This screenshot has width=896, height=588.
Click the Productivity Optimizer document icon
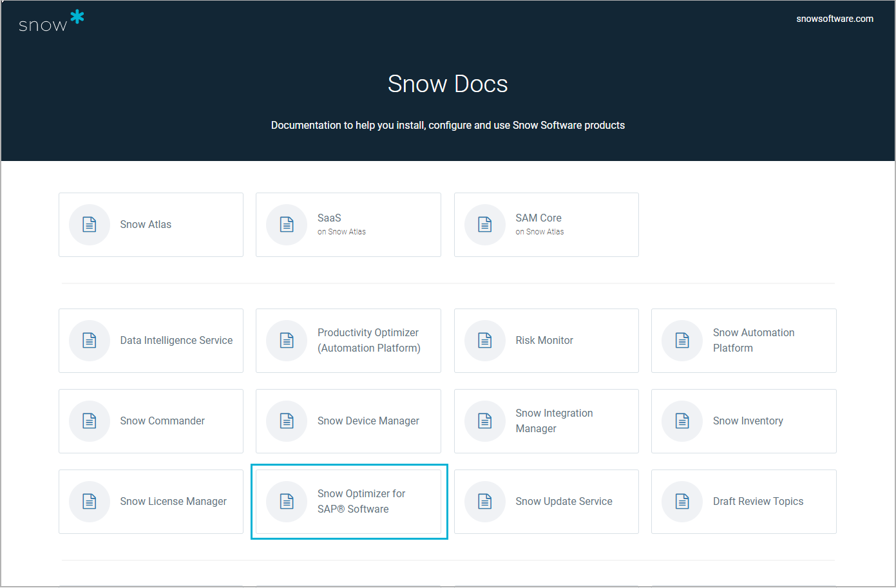(287, 341)
